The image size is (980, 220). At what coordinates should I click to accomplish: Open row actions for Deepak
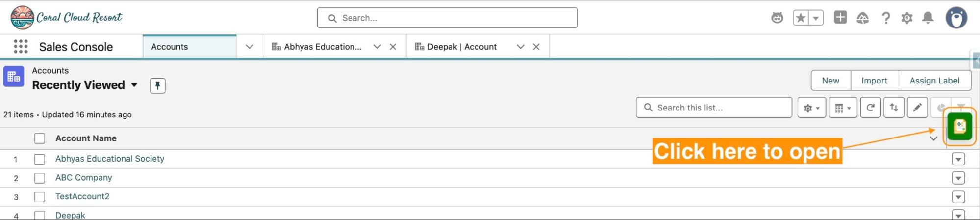(958, 215)
